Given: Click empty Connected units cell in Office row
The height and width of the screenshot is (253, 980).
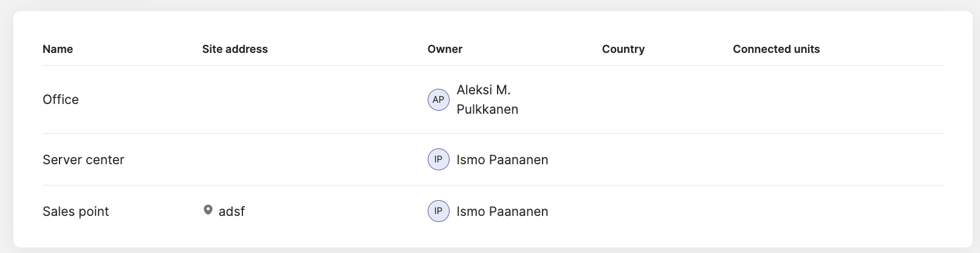Looking at the screenshot, I should [x=838, y=100].
